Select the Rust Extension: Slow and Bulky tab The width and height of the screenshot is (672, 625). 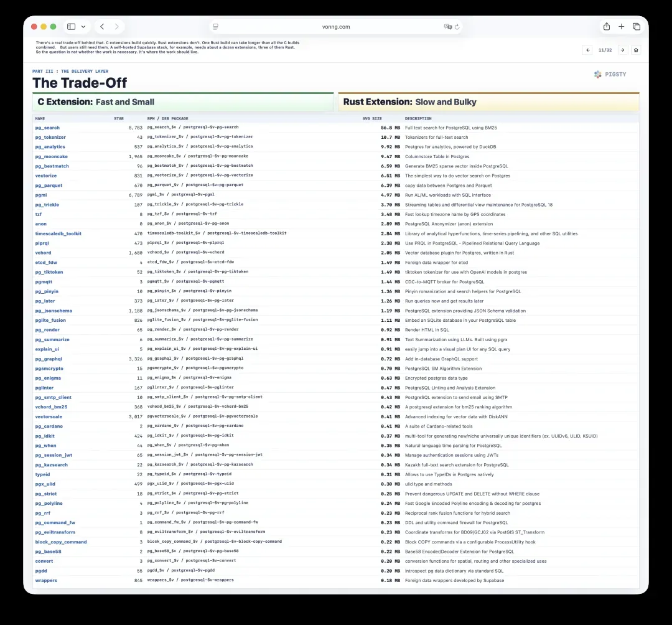(488, 102)
